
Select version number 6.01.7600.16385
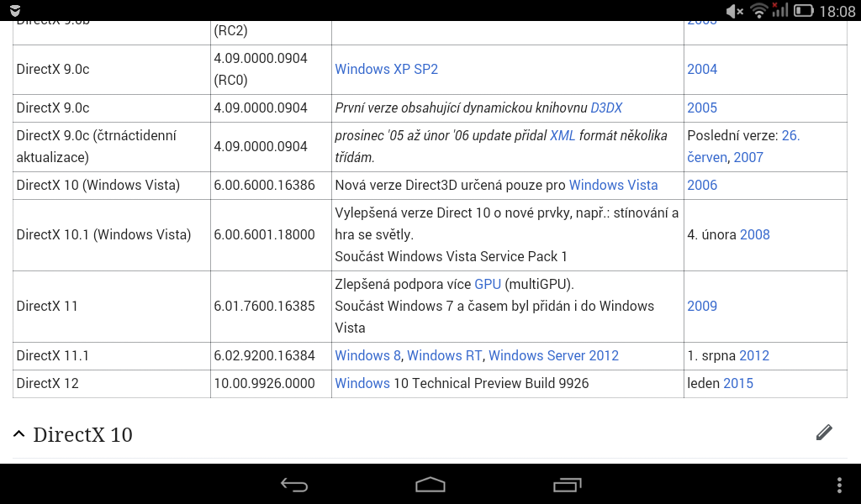click(x=264, y=306)
